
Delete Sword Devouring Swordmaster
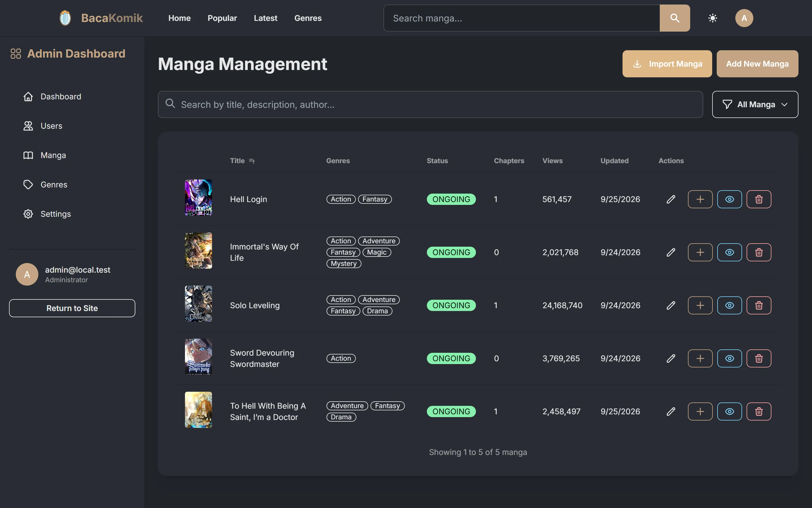pyautogui.click(x=759, y=358)
